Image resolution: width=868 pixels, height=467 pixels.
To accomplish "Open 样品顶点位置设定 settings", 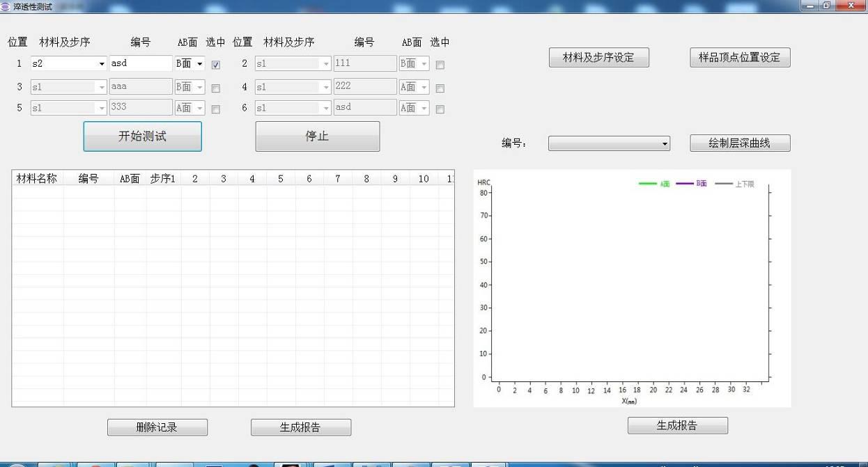I will 739,58.
